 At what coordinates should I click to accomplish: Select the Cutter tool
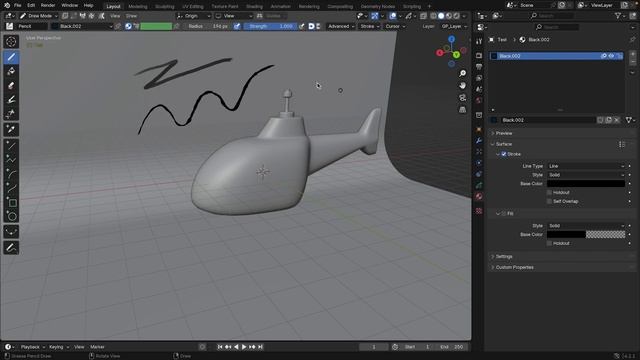coord(11,113)
